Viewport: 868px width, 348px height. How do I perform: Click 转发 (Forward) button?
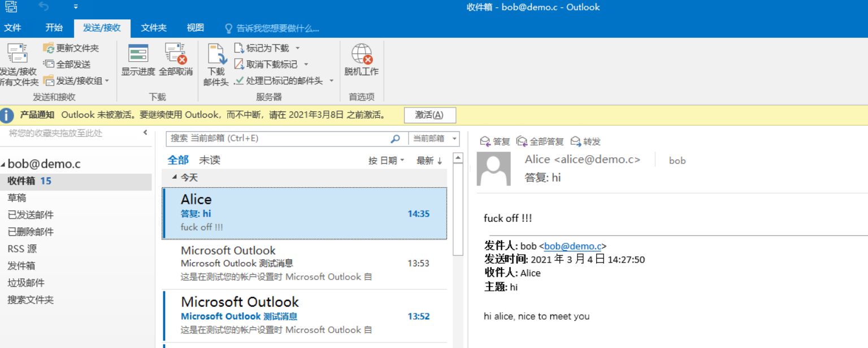pos(585,141)
